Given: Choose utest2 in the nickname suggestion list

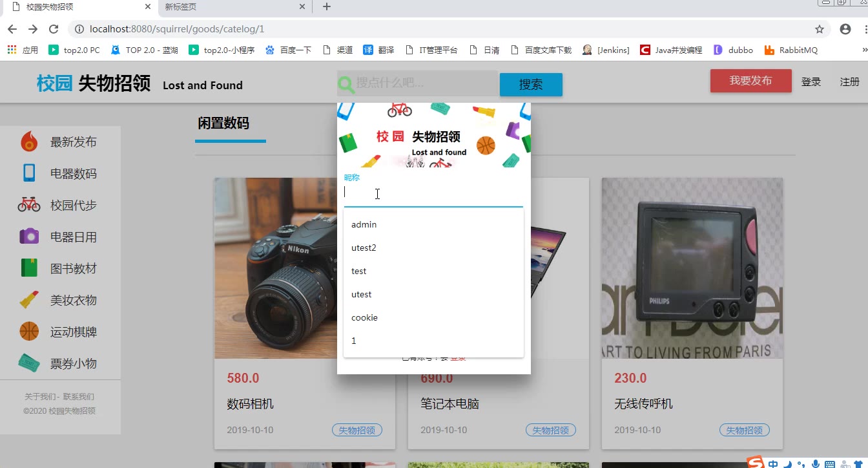Looking at the screenshot, I should (364, 248).
